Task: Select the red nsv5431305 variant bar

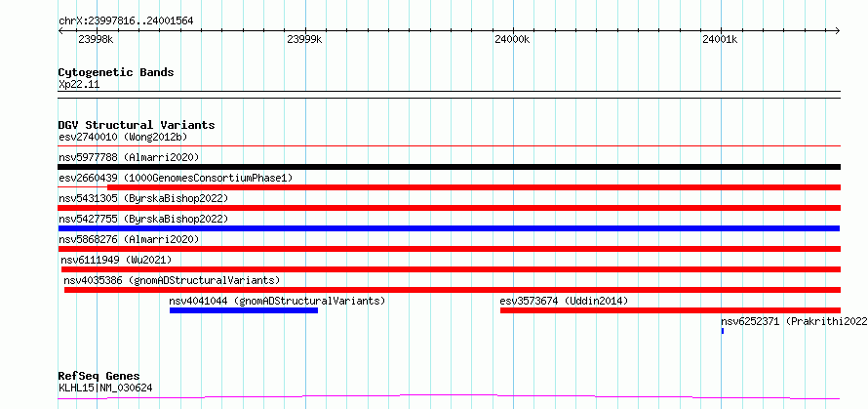Action: (449, 208)
